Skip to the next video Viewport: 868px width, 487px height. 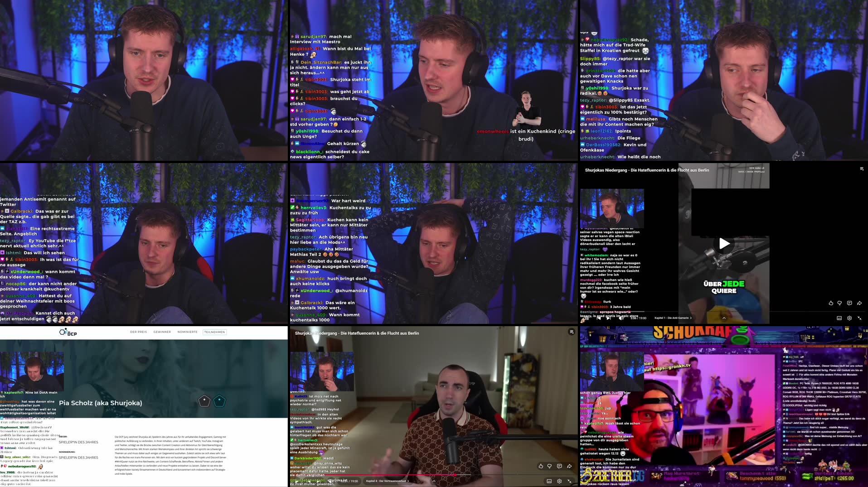pos(609,318)
